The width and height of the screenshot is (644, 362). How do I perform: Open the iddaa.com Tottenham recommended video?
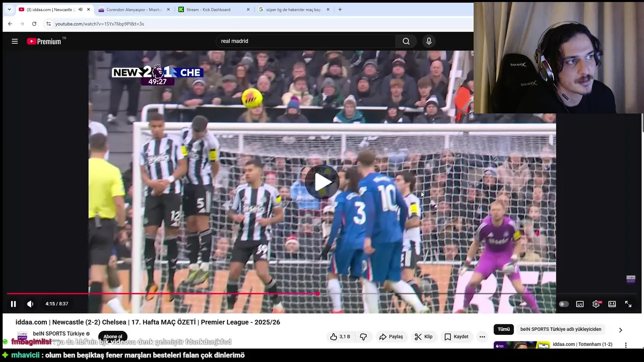(x=582, y=344)
